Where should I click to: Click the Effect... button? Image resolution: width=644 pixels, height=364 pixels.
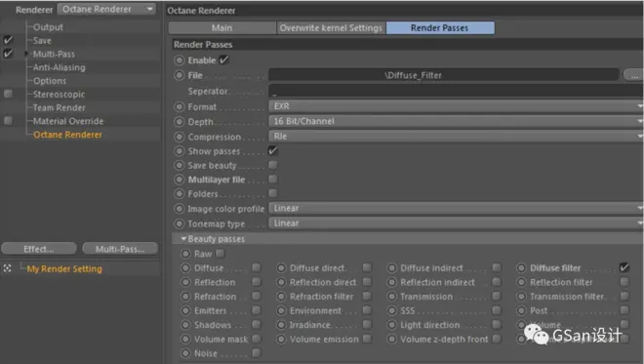tap(39, 249)
